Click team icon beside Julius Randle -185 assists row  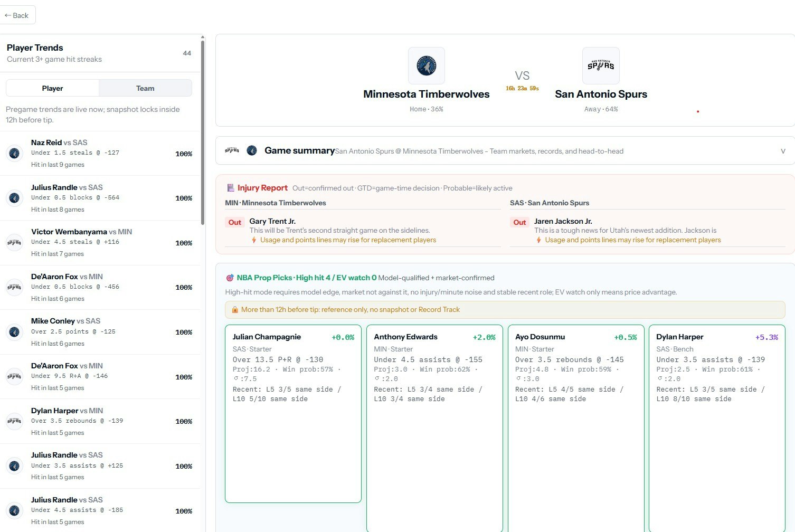coord(14,510)
